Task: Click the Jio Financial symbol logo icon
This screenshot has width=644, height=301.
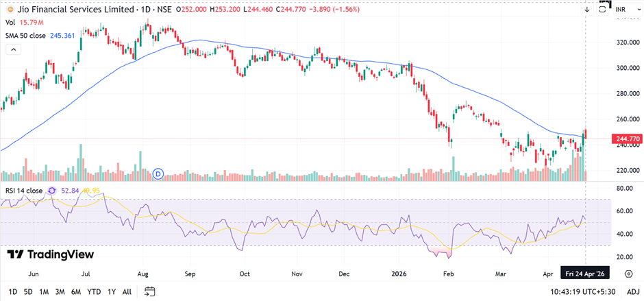Action: (x=10, y=10)
